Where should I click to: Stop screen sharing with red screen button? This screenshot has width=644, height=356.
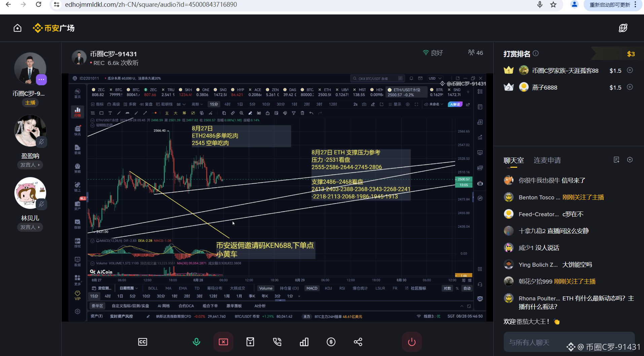[223, 342]
